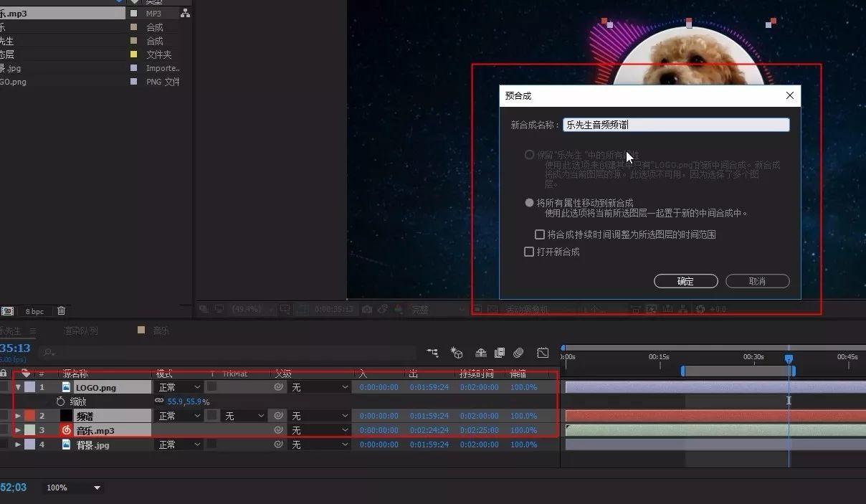Click the project flowchart icon beside MP3
The width and height of the screenshot is (866, 504).
pyautogui.click(x=185, y=13)
